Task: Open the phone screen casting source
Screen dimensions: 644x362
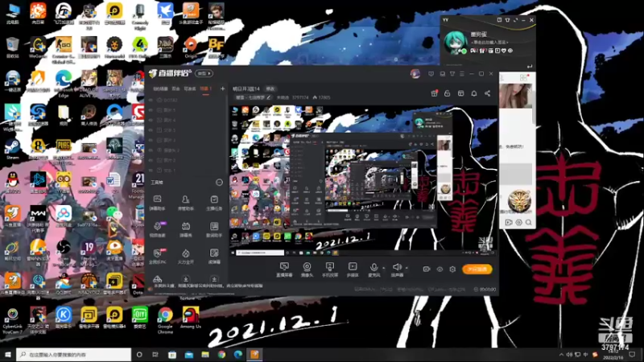Action: [x=330, y=269]
